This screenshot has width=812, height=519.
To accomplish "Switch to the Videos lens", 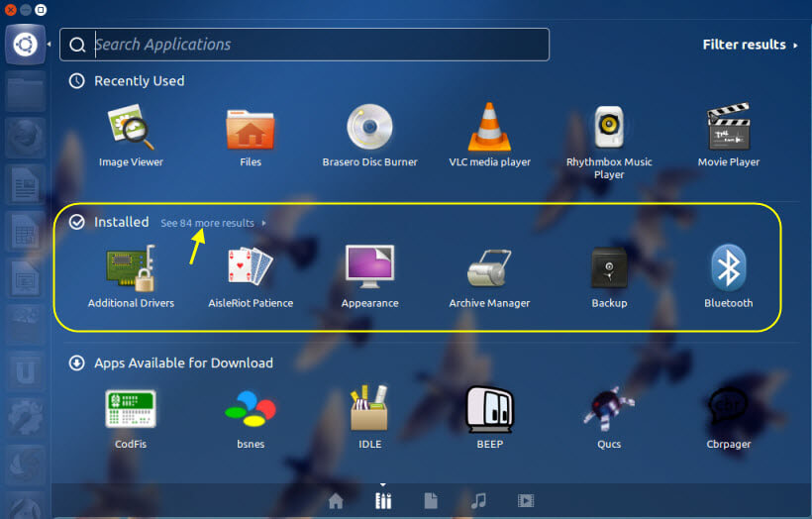I will pos(526,500).
